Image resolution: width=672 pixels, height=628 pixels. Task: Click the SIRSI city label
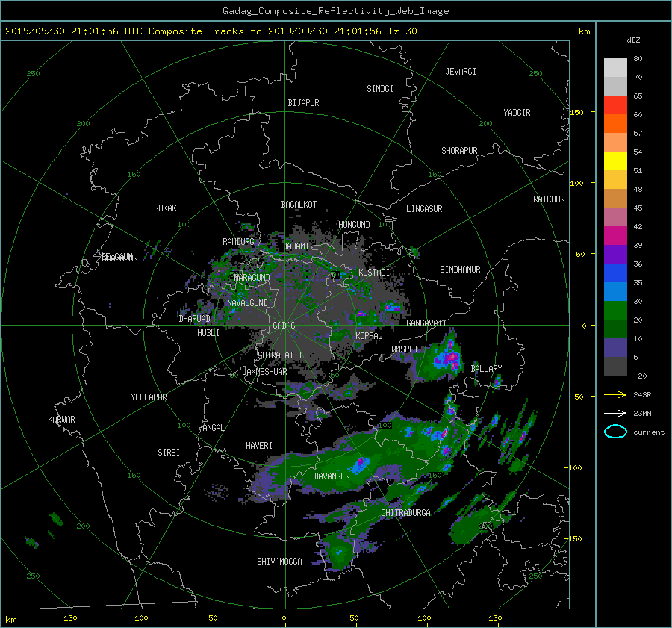coord(169,453)
